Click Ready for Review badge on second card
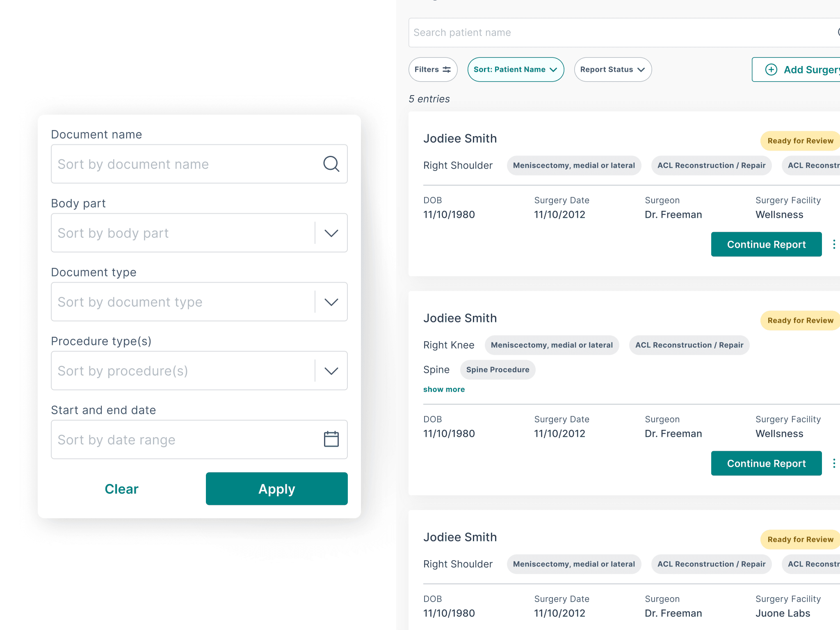The height and width of the screenshot is (630, 840). pos(800,320)
